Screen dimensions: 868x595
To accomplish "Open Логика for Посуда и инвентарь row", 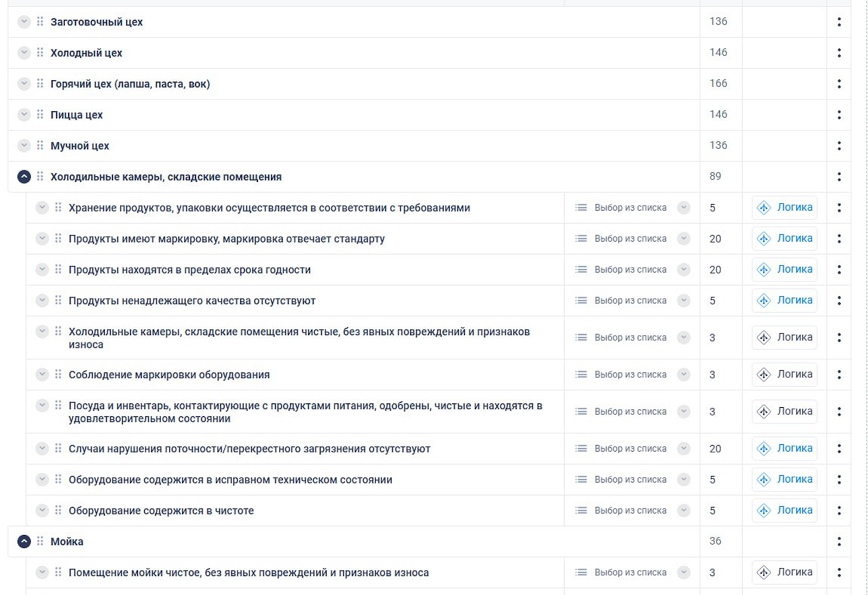I will pyautogui.click(x=784, y=412).
